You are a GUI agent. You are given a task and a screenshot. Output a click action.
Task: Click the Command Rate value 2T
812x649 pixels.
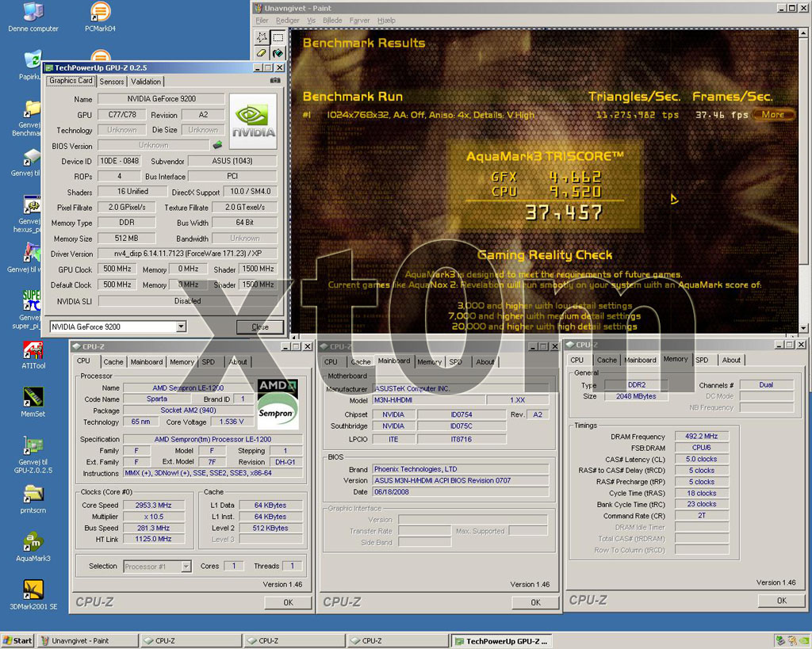tap(701, 515)
